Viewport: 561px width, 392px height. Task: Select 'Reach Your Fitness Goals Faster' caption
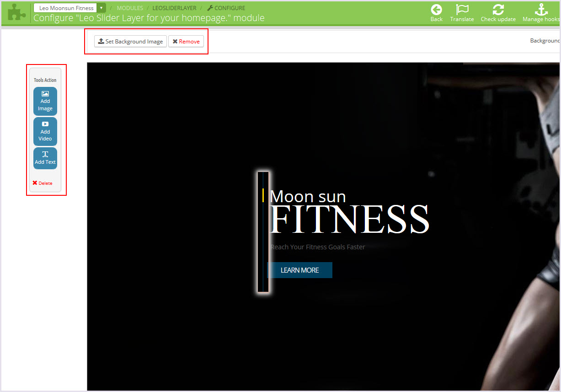318,247
